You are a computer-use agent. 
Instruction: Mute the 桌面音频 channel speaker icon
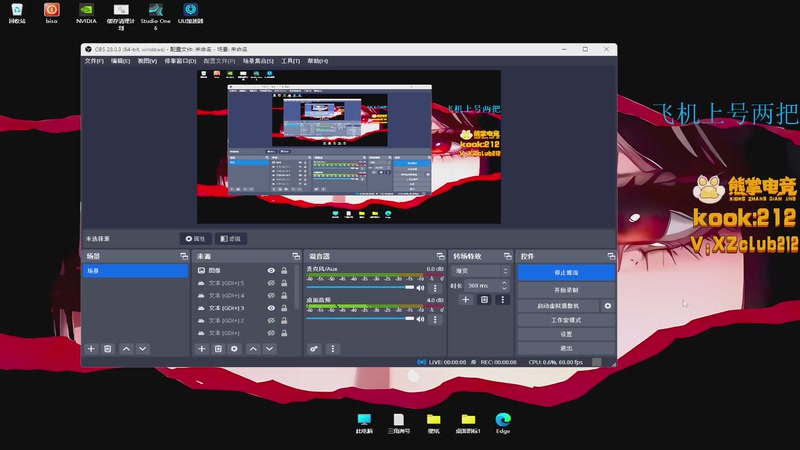point(420,319)
